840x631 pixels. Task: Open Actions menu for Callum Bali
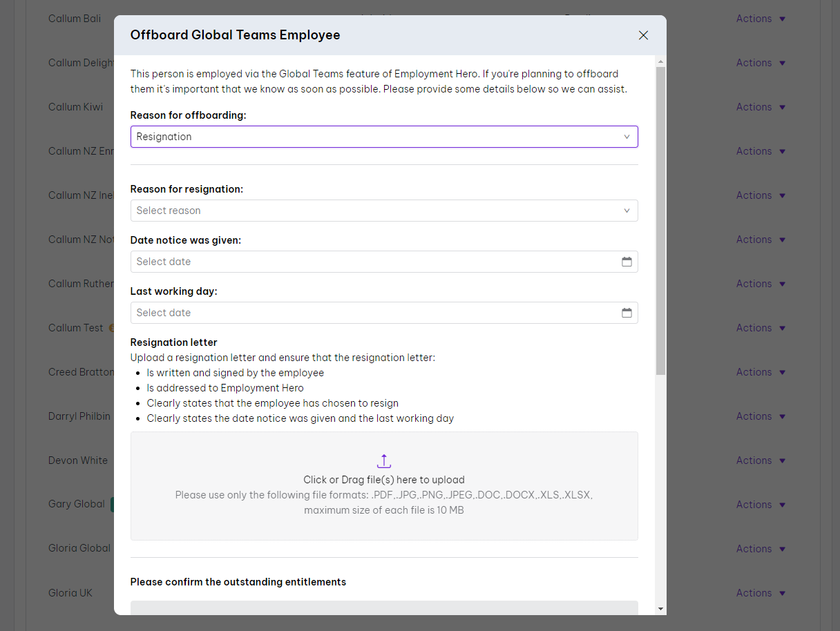point(761,19)
